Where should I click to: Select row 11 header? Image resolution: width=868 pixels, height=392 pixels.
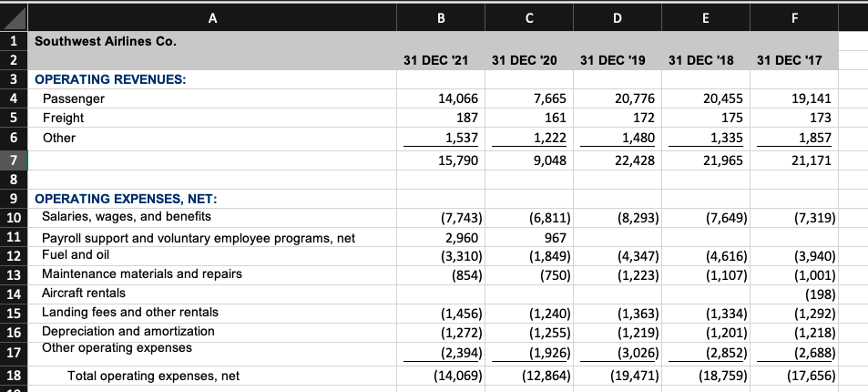(14, 237)
